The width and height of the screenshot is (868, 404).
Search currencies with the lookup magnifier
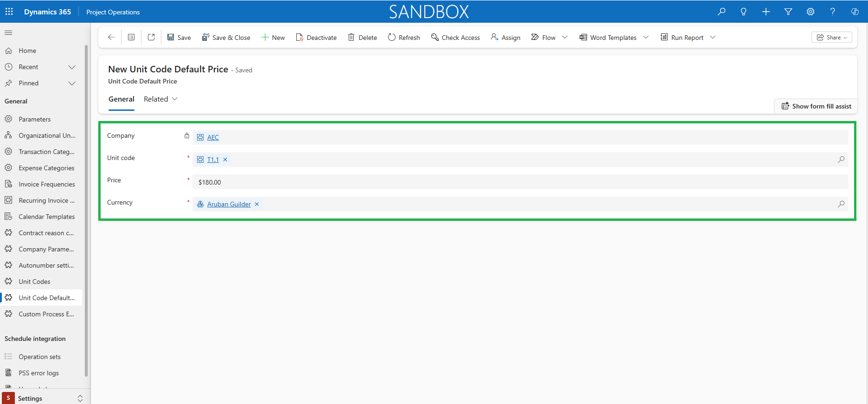coord(841,204)
